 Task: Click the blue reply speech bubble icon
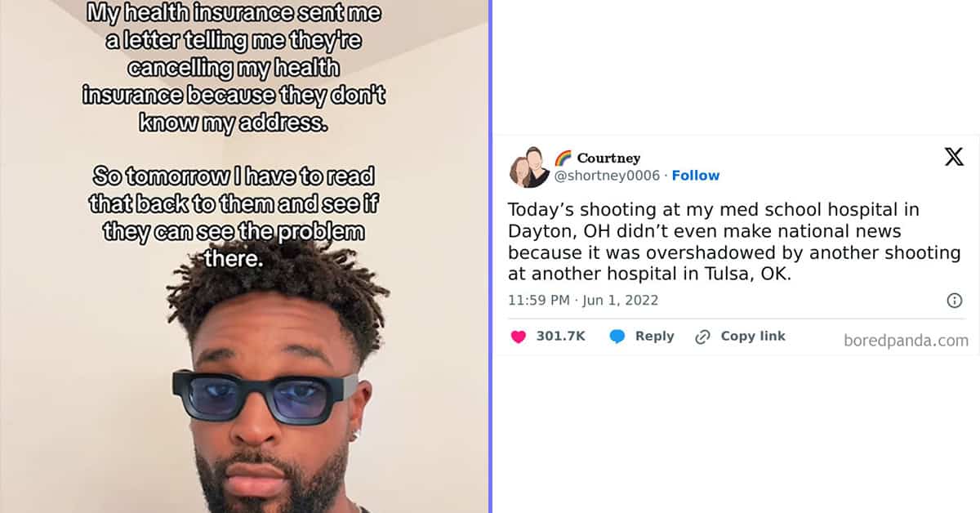(x=617, y=337)
